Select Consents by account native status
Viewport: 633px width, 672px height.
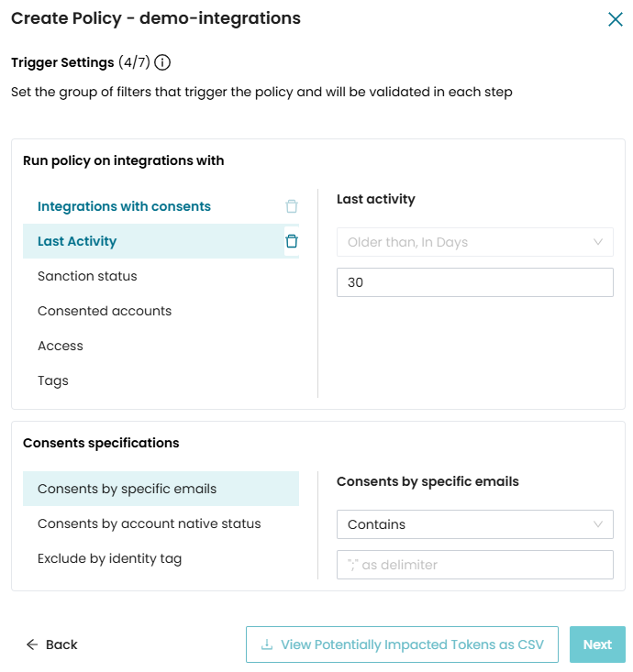click(150, 523)
